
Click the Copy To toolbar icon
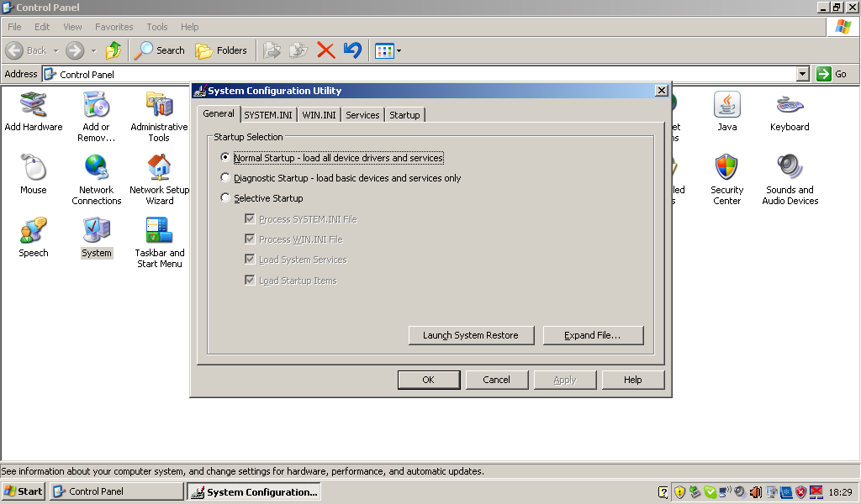pyautogui.click(x=298, y=50)
